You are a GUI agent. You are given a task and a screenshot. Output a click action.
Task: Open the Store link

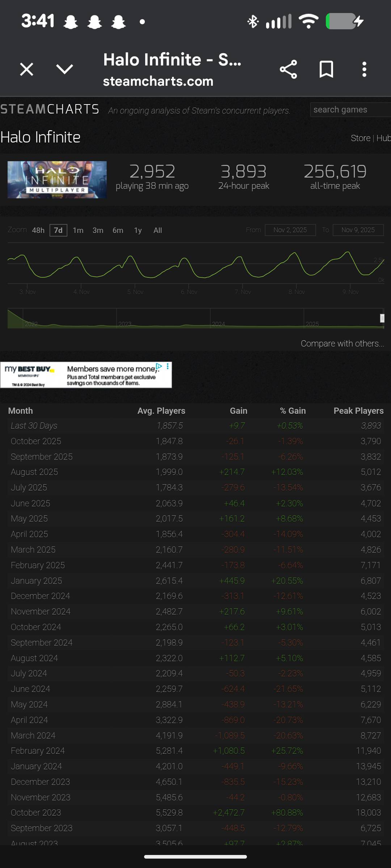(x=361, y=138)
